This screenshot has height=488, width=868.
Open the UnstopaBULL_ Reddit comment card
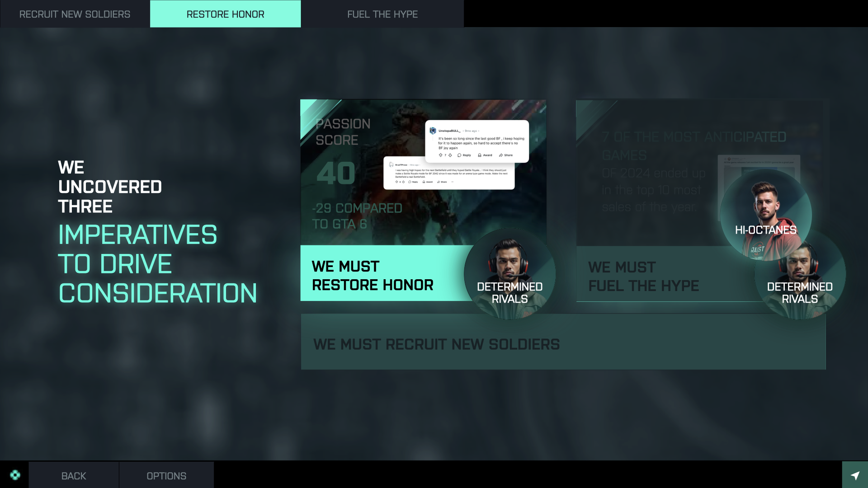pyautogui.click(x=477, y=141)
